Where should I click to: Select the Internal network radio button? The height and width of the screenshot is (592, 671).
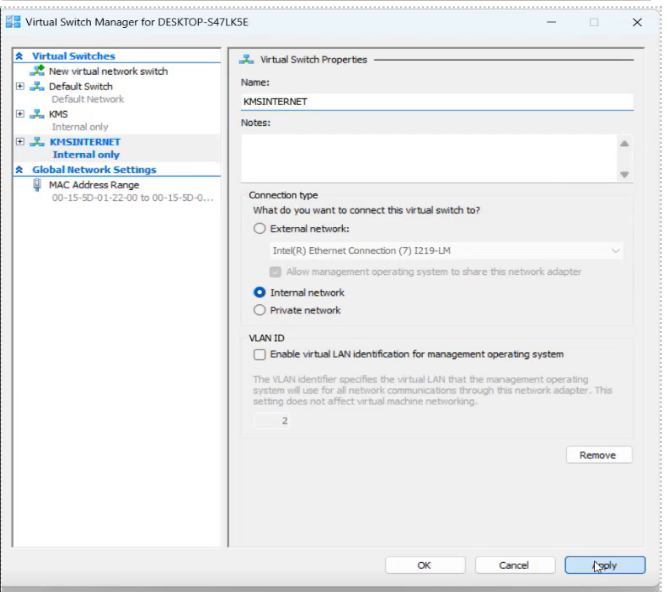[259, 292]
